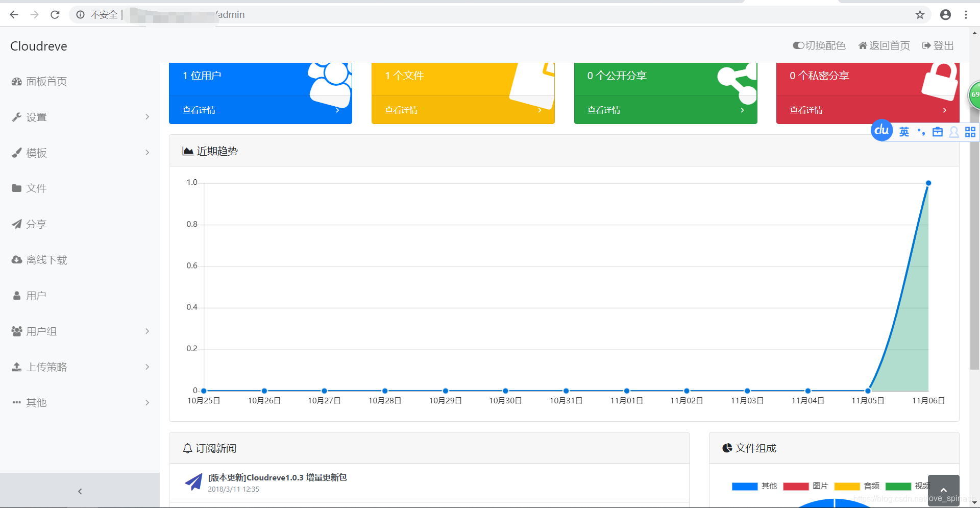Click the 其他 ellipsis icon
Image resolution: width=980 pixels, height=508 pixels.
pos(17,402)
